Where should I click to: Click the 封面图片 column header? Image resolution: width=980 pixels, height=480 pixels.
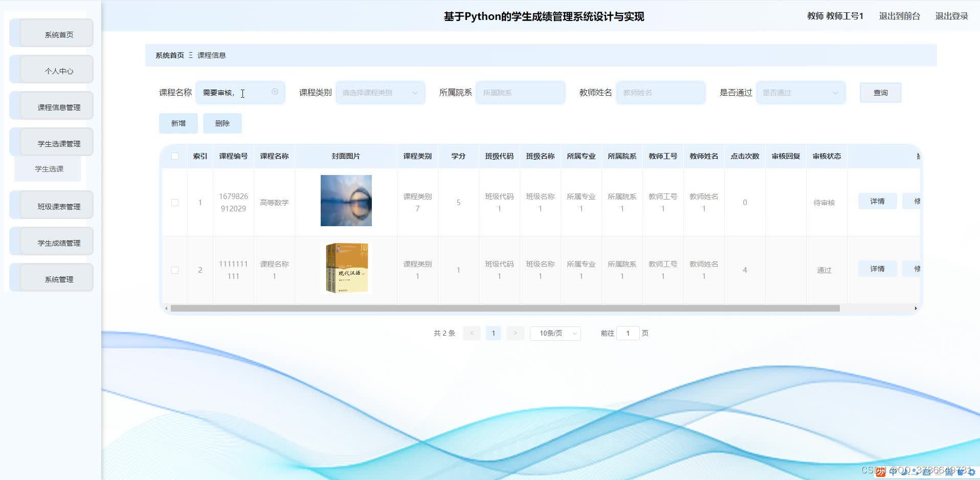coord(346,156)
